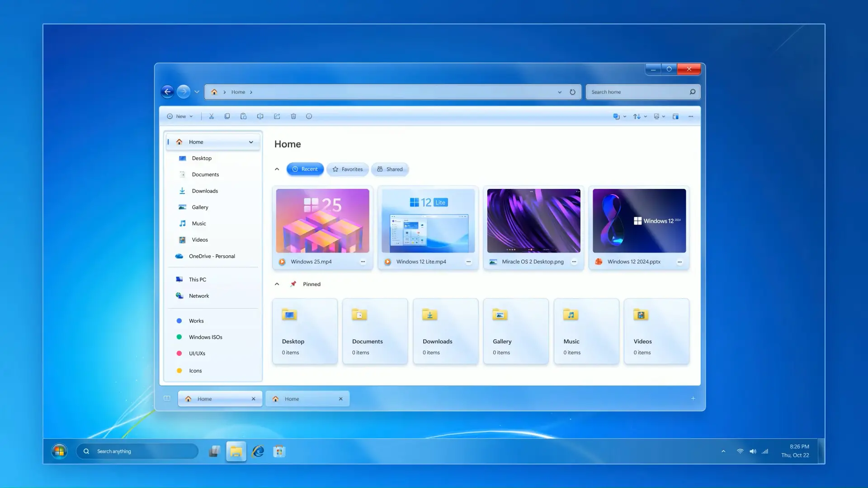Screen dimensions: 868x488
Task: Open more options for Miracle OS 2 Desktop.png
Action: pyautogui.click(x=574, y=262)
